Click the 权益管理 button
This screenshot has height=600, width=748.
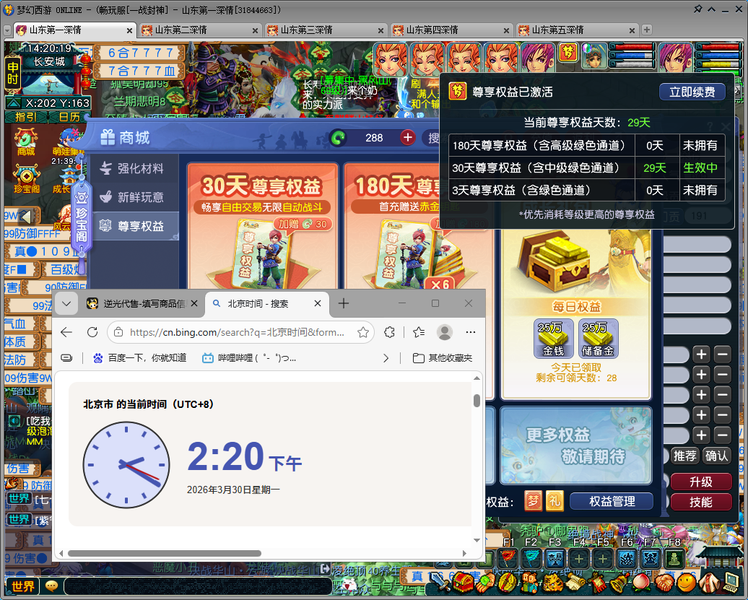(x=612, y=502)
